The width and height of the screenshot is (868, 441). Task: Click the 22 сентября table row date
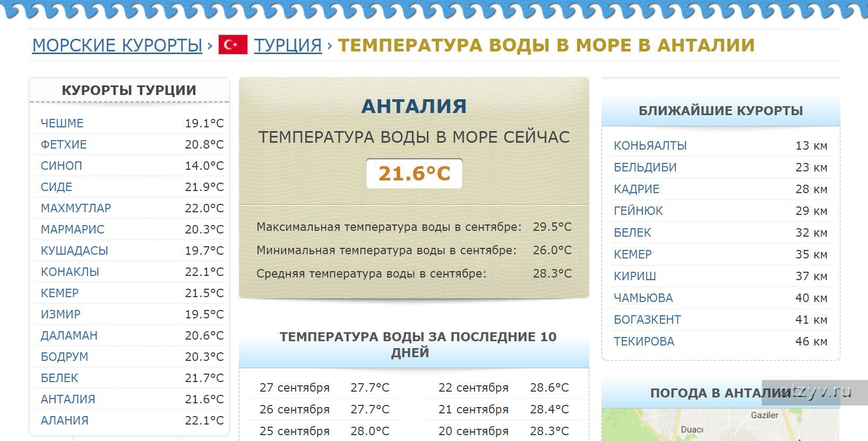[x=474, y=388]
